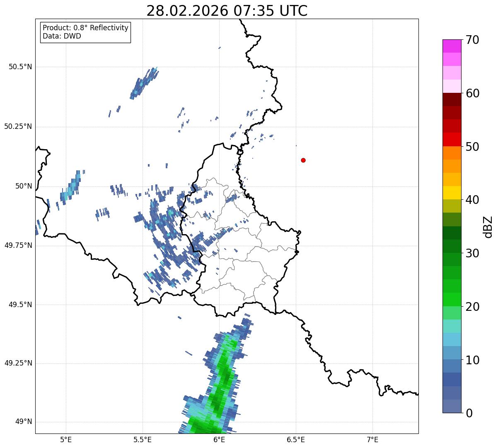The width and height of the screenshot is (498, 448).
Task: Click the colorbar tick label 40
Action: pos(472,200)
